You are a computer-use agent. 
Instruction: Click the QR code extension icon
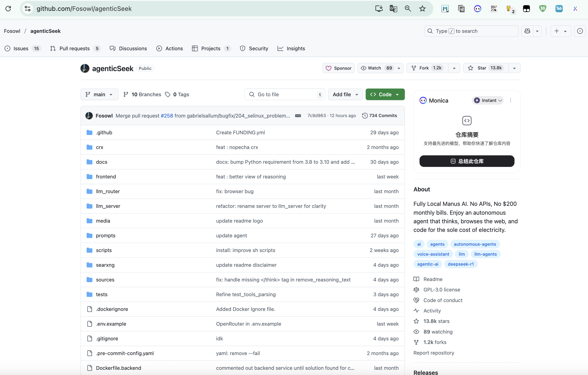[x=494, y=9]
